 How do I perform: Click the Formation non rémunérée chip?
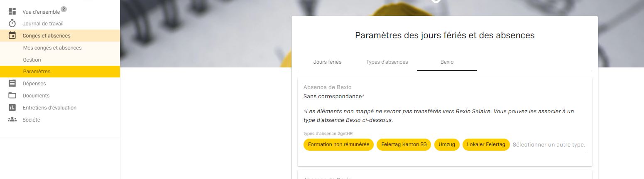tap(338, 145)
